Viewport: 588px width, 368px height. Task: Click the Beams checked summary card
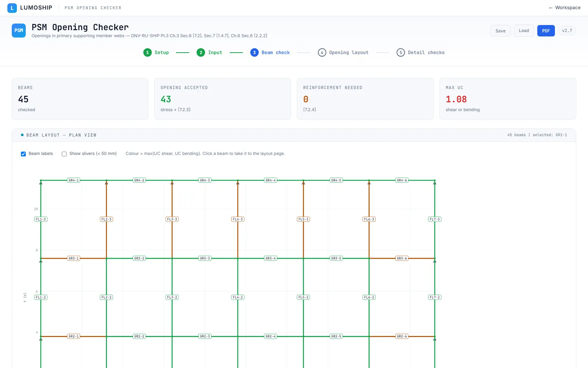(80, 99)
